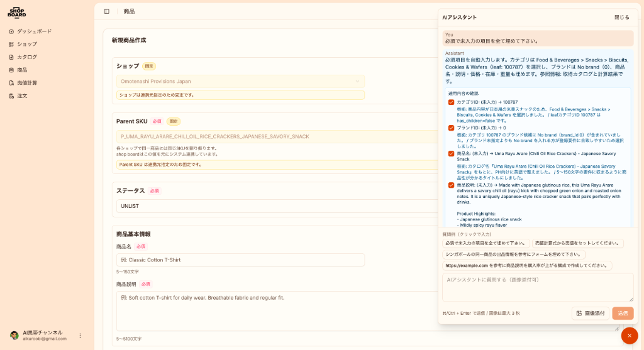Click the red floating close assistant button
This screenshot has height=350, width=644.
pos(629,336)
